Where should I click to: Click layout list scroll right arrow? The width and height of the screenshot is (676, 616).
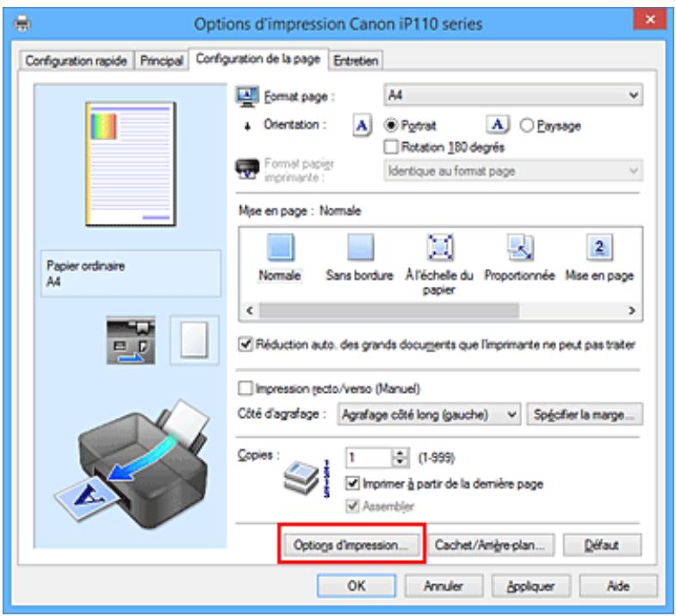[631, 310]
